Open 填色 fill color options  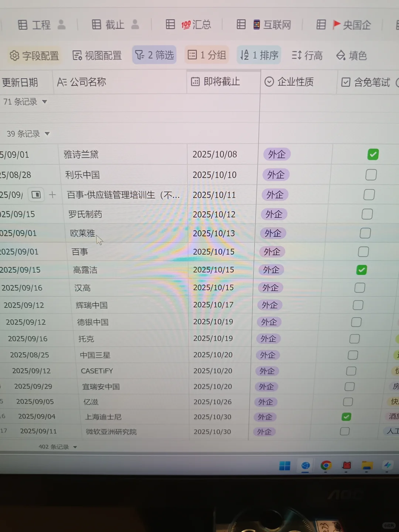tap(351, 55)
